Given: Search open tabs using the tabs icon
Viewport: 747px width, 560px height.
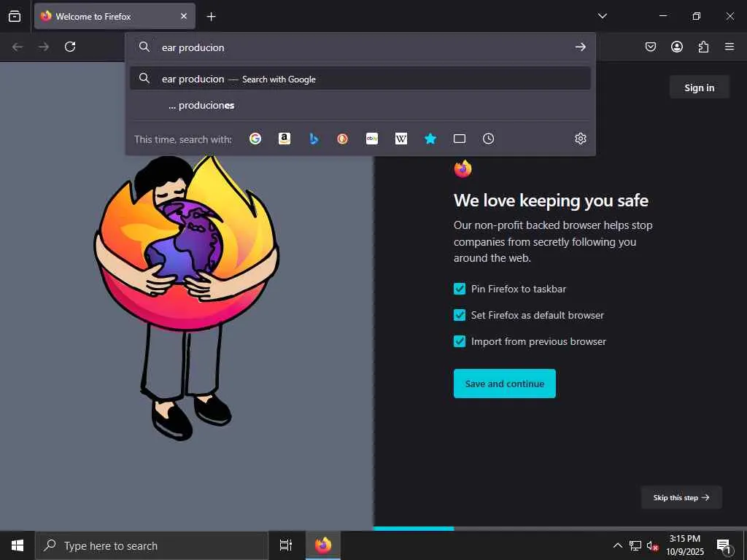Looking at the screenshot, I should click(x=460, y=139).
